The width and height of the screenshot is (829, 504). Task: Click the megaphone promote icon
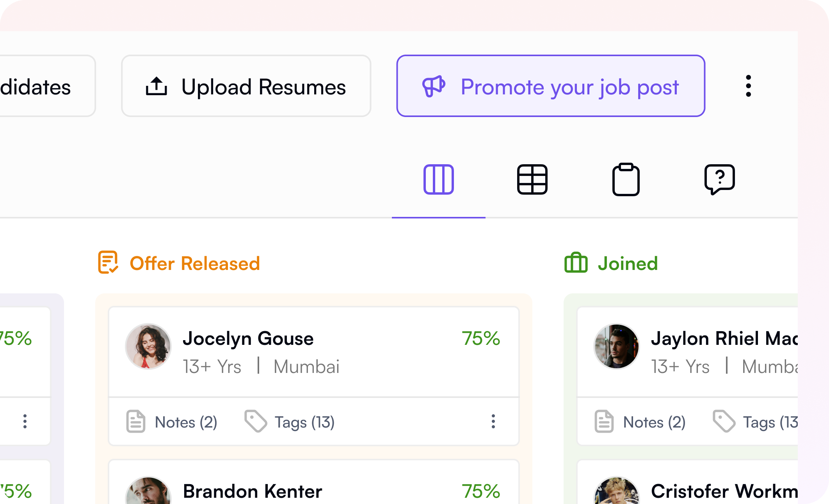click(x=433, y=86)
